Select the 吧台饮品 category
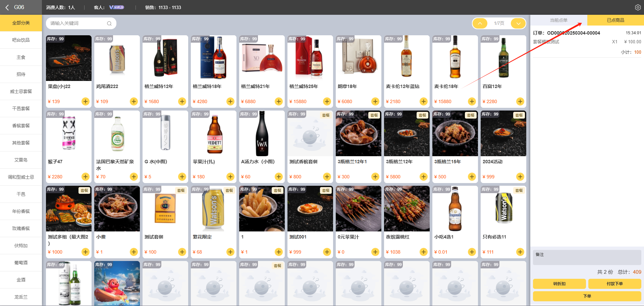This screenshot has height=306, width=644. coord(21,40)
